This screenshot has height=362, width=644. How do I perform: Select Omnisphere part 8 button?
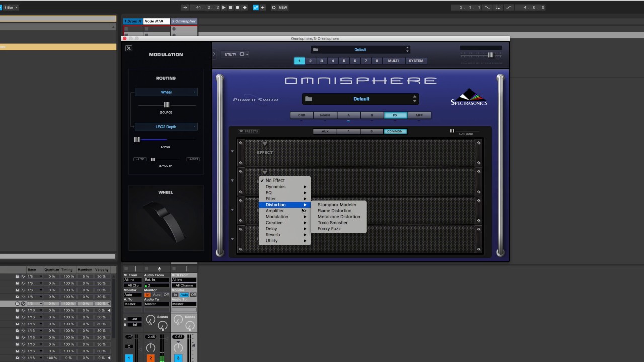coord(377,61)
